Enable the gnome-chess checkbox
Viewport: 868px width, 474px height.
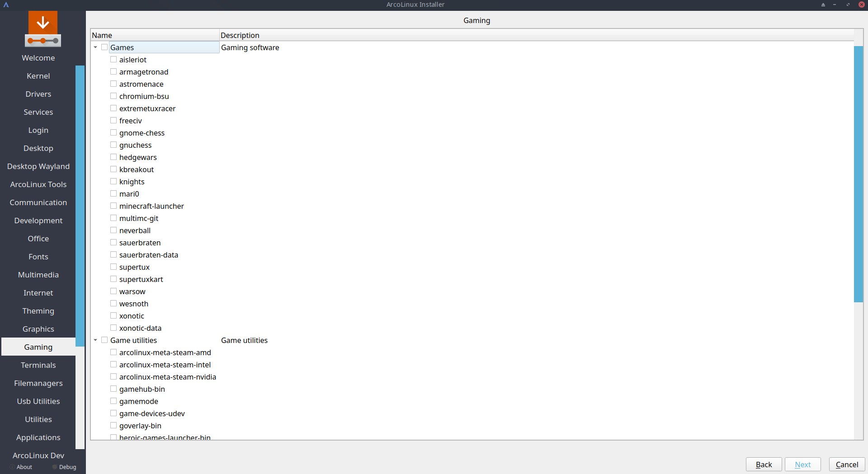point(113,133)
